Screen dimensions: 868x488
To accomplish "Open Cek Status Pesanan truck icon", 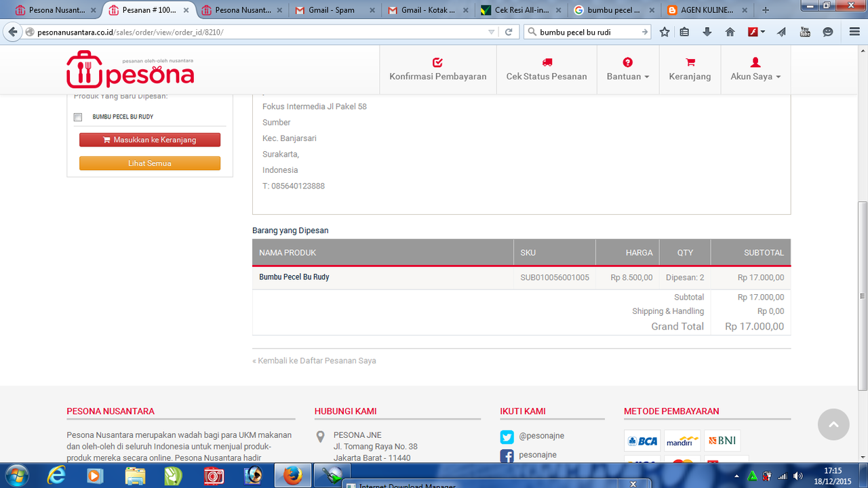I will [547, 62].
